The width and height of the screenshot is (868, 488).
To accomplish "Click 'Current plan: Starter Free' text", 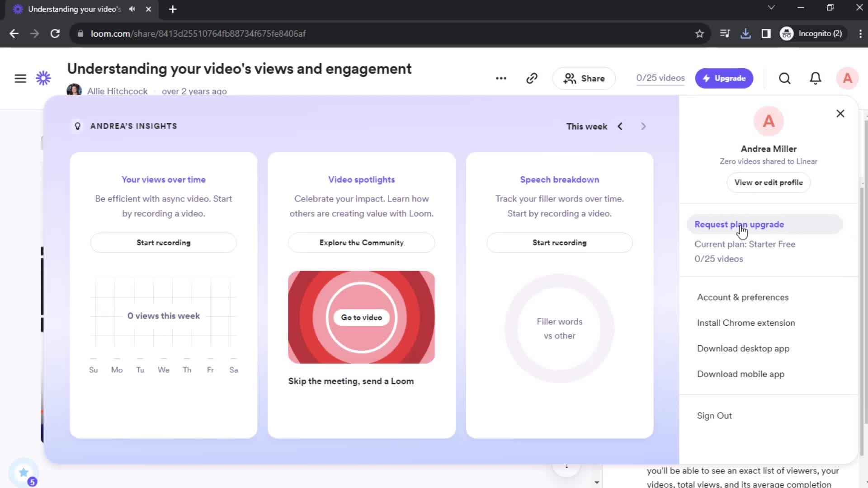I will (x=745, y=244).
